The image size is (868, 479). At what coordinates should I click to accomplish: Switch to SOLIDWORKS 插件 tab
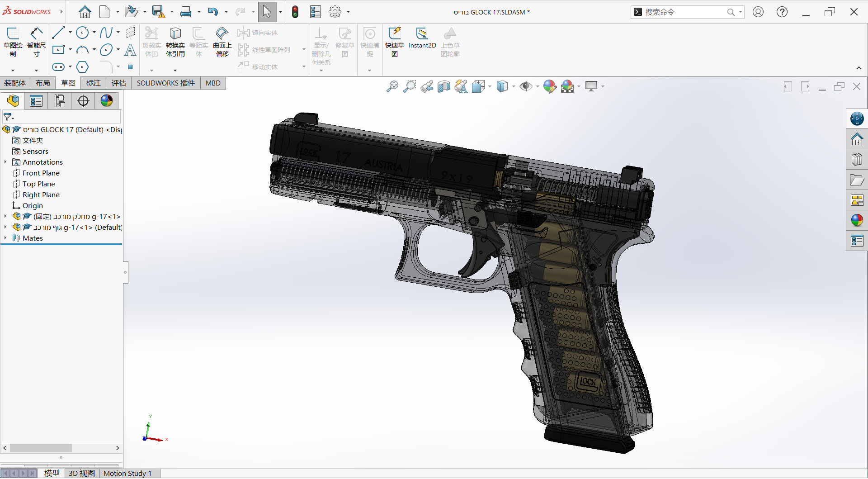pos(166,83)
